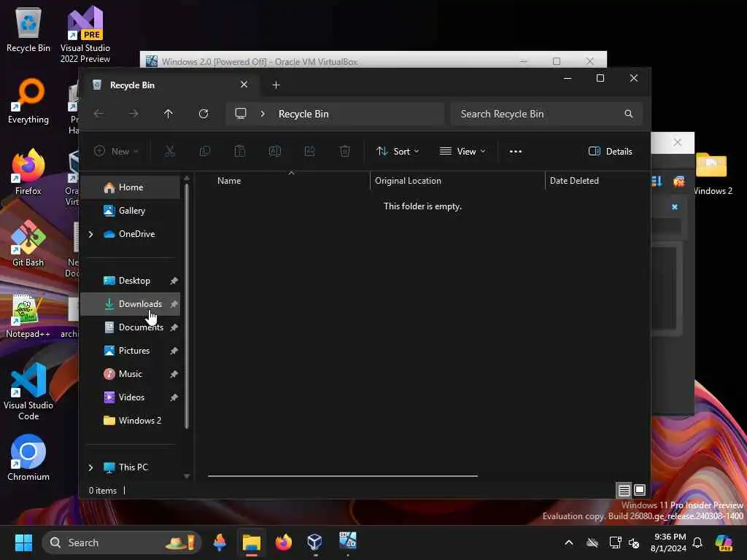Open Downloads in navigation pane
This screenshot has height=560, width=747.
pos(131,304)
